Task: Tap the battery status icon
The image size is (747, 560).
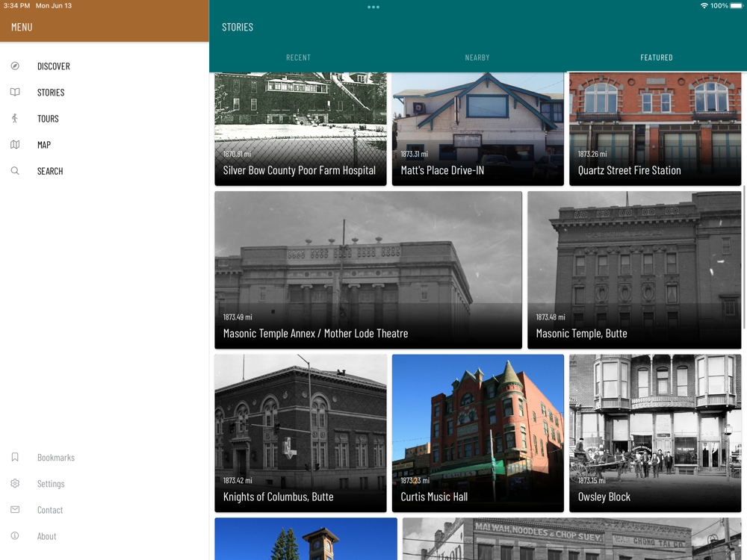Action: click(x=737, y=6)
